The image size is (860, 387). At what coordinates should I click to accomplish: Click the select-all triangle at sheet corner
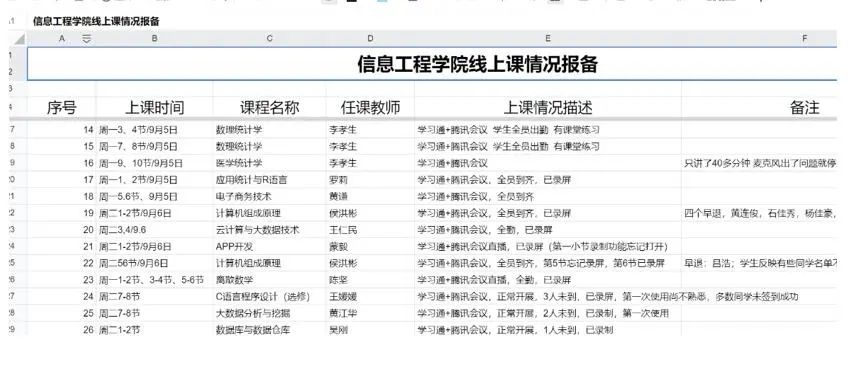point(19,39)
